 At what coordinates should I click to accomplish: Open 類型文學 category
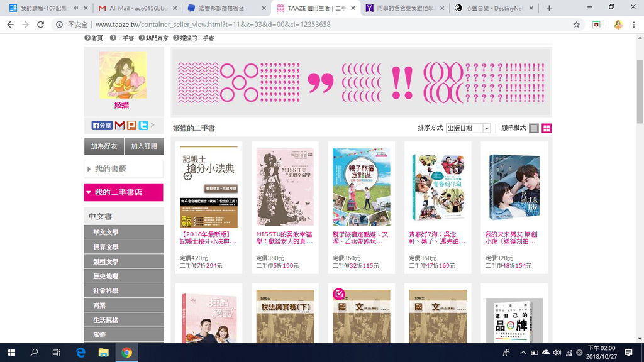124,261
